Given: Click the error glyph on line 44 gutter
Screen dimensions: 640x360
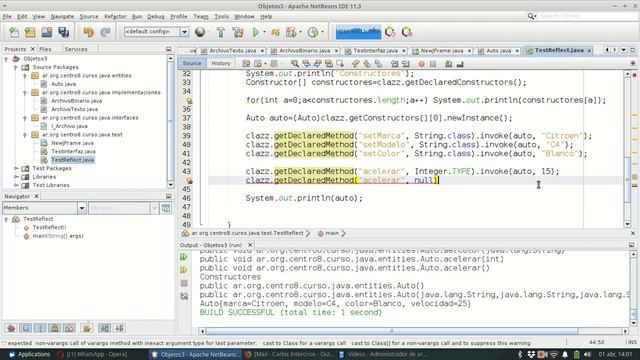Looking at the screenshot, I should click(x=189, y=180).
